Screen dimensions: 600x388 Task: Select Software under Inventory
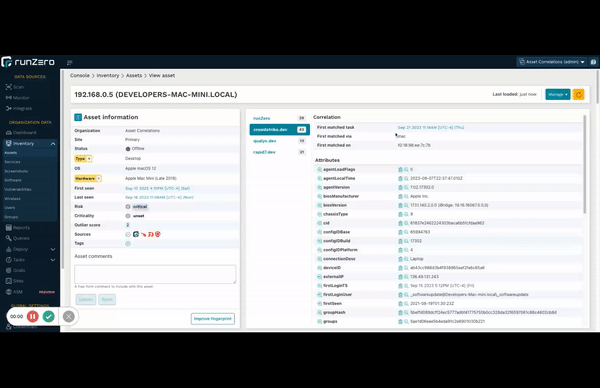pos(13,180)
